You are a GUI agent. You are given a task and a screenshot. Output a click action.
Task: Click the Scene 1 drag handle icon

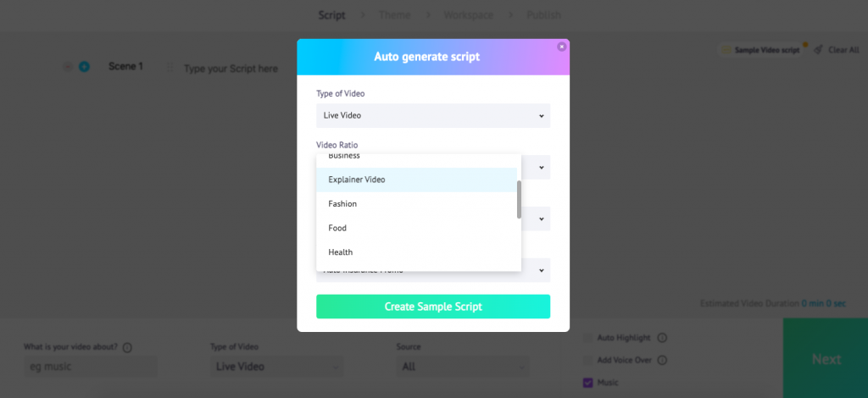pos(170,69)
